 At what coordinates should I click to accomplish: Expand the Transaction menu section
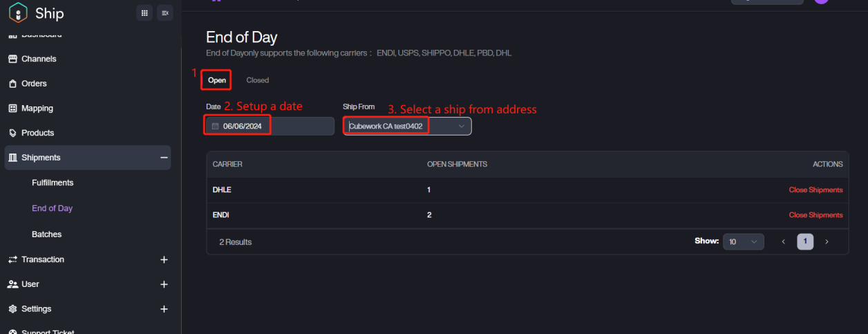(164, 259)
